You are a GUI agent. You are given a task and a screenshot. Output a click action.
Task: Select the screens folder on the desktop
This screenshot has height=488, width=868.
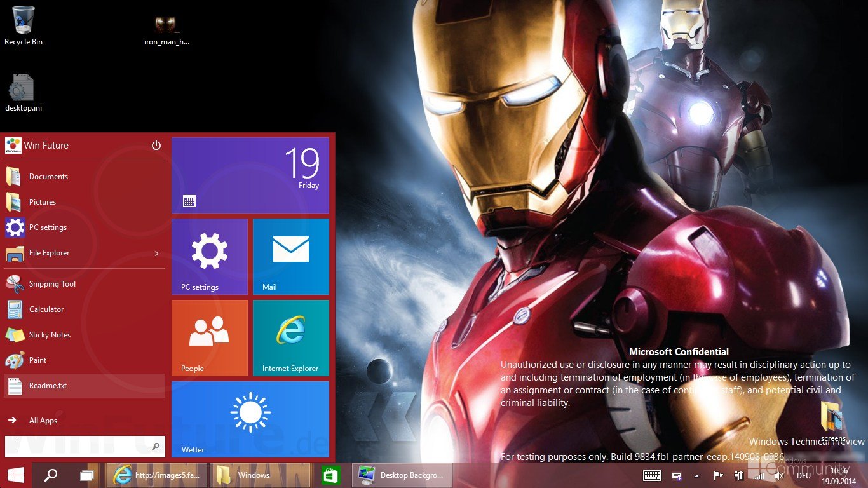tap(832, 422)
